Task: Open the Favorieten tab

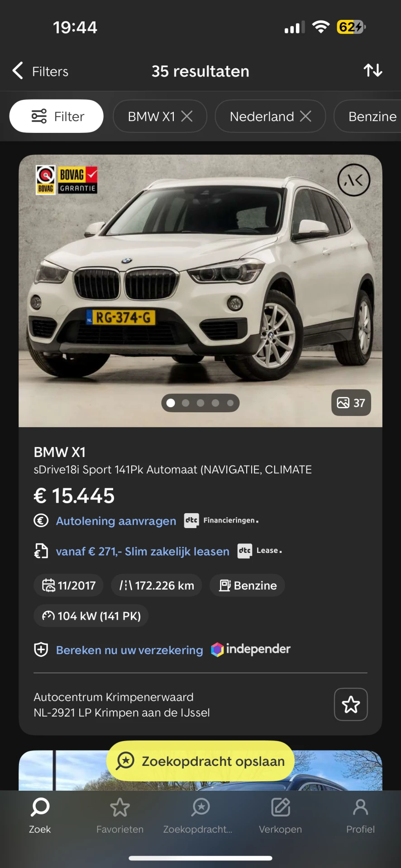Action: (x=120, y=816)
